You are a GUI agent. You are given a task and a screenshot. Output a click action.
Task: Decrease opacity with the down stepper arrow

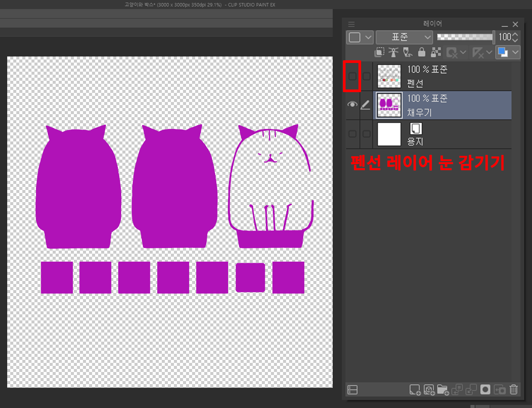tap(515, 40)
